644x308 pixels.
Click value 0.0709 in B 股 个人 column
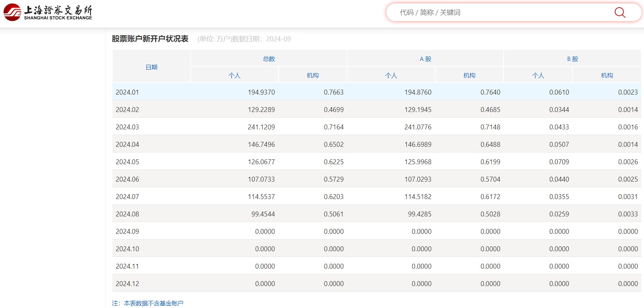(559, 162)
